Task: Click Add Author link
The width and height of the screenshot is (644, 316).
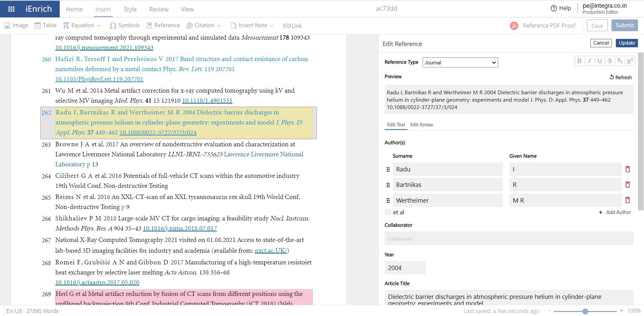Action: click(615, 212)
